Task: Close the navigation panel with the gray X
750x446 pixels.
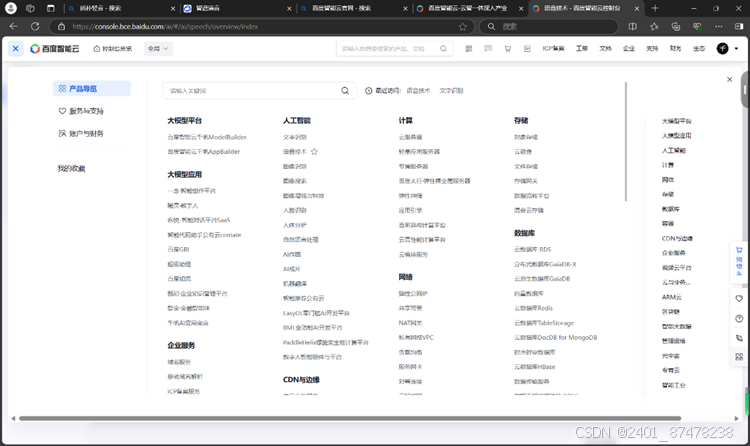Action: [729, 79]
